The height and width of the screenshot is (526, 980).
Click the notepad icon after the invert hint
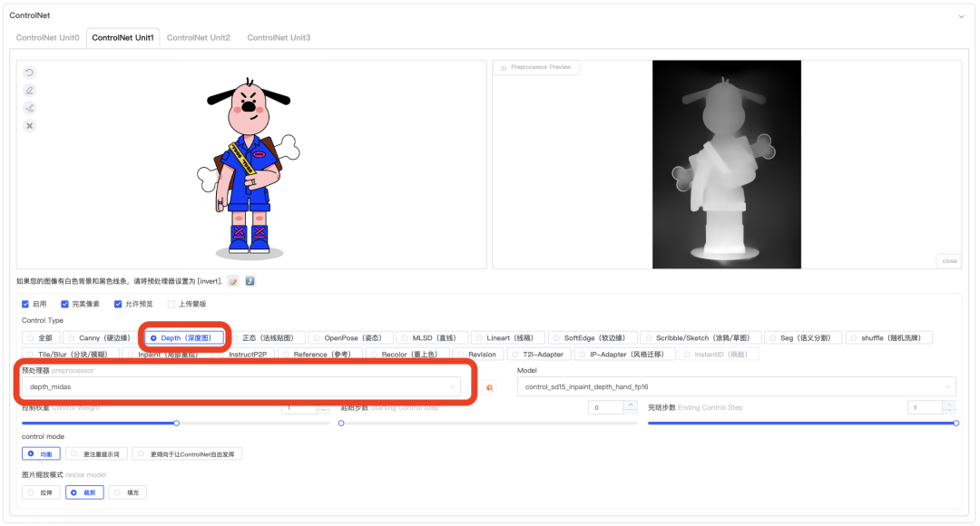[233, 281]
